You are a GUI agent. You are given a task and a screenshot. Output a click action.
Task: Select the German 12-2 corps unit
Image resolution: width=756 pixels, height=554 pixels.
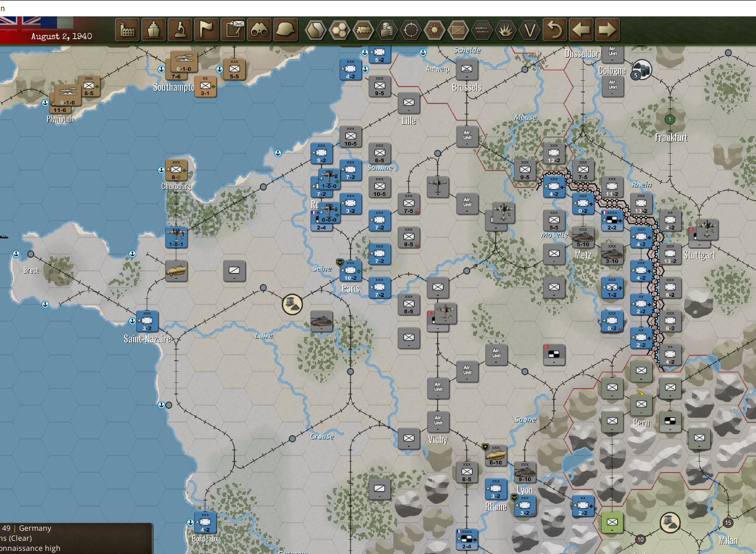554,153
